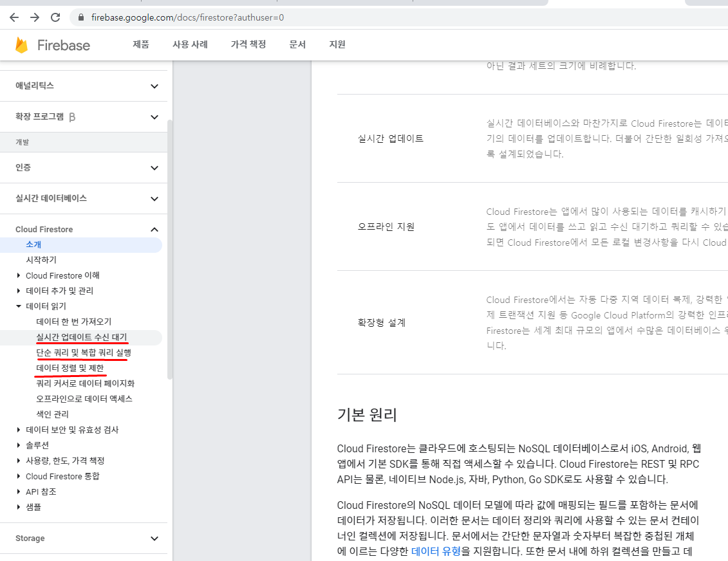Click the 실시간 업데이트 table label
The height and width of the screenshot is (561, 728).
[x=391, y=139]
